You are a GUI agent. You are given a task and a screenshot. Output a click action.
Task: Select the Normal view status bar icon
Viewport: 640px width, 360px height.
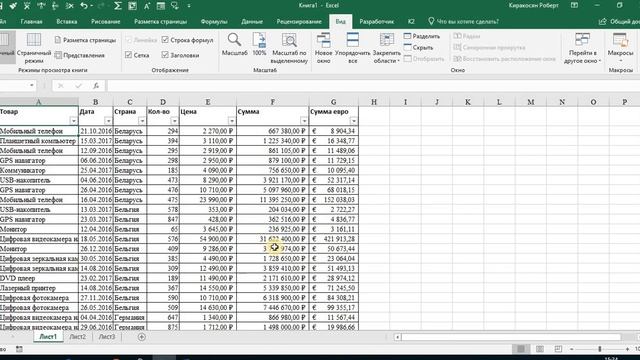pyautogui.click(x=521, y=349)
